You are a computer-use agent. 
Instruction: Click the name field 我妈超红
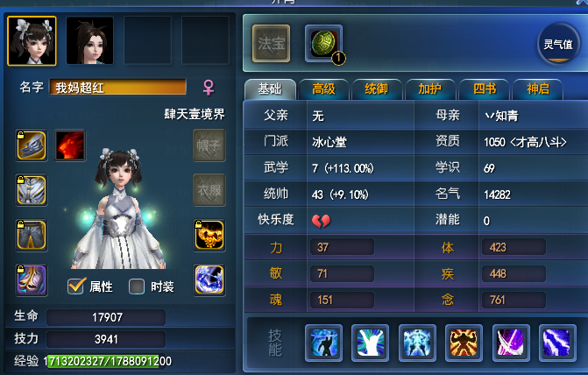click(x=117, y=87)
